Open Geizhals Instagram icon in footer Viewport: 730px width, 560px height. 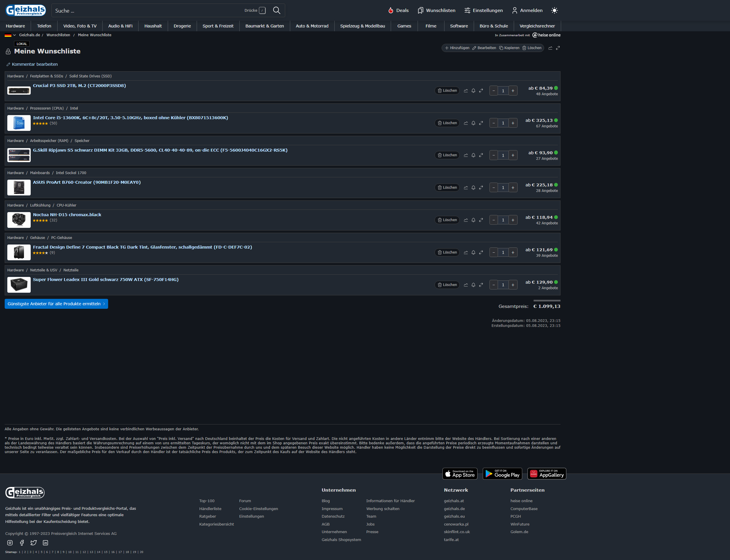10,543
